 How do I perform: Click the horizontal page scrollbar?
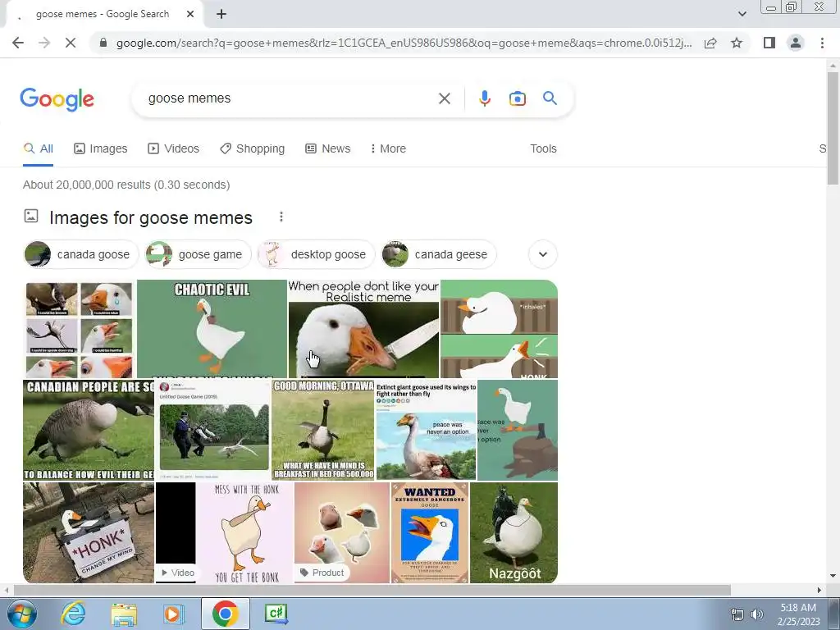pyautogui.click(x=372, y=590)
